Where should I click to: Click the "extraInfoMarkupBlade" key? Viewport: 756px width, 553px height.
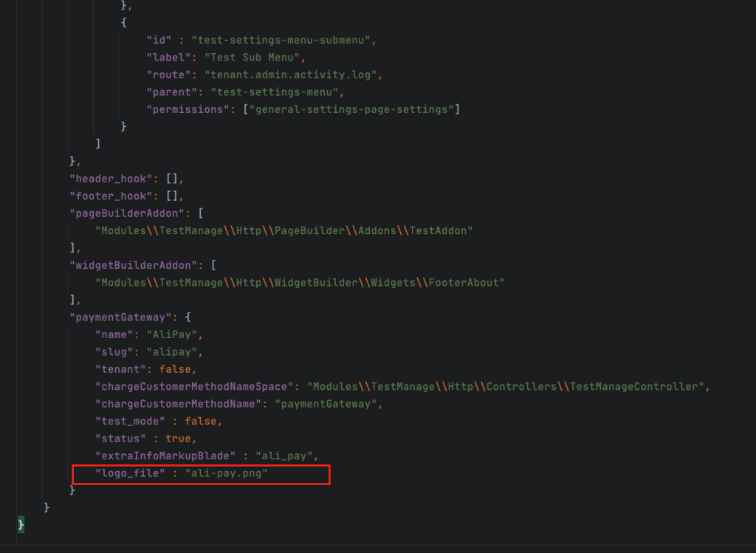point(165,456)
